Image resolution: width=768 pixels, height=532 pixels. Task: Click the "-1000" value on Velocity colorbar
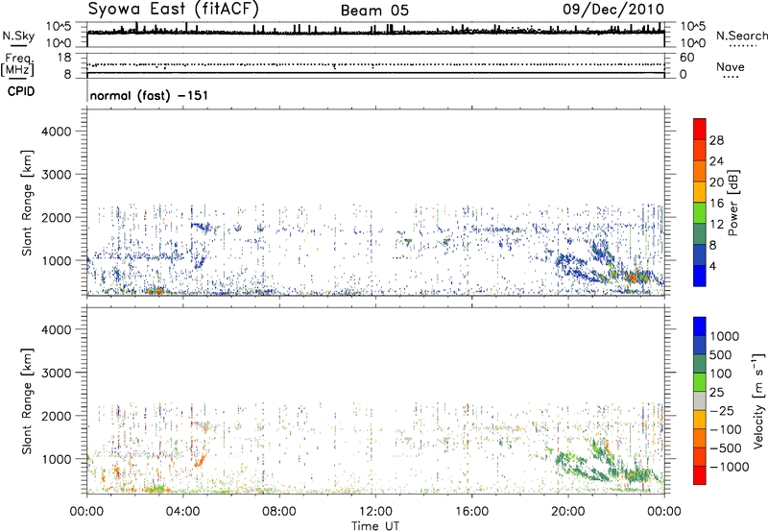729,467
